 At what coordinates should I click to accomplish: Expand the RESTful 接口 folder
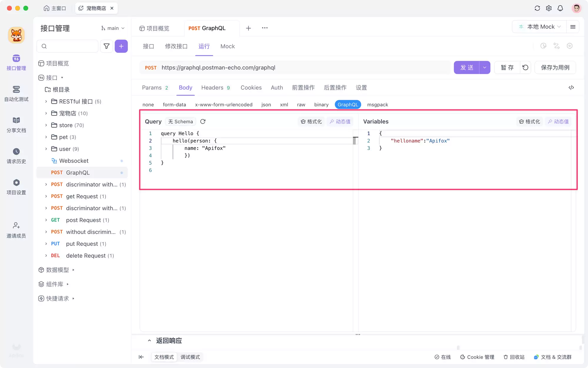click(46, 102)
